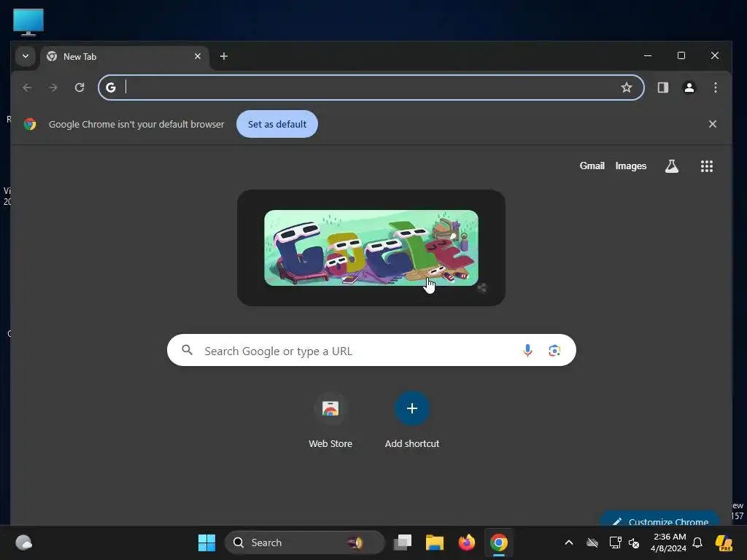Image resolution: width=747 pixels, height=560 pixels.
Task: Bookmark this tab with the star icon
Action: coord(626,87)
